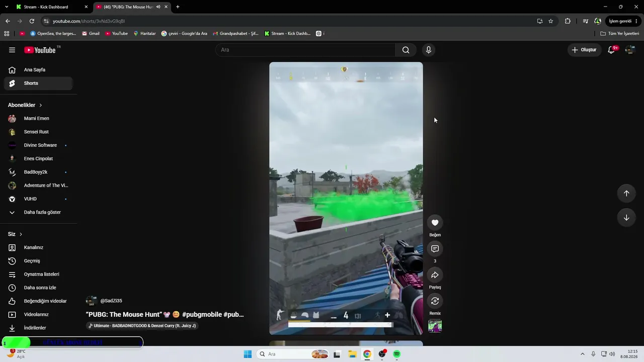The width and height of the screenshot is (644, 362).
Task: Open Spotify from the taskbar
Action: (x=396, y=354)
